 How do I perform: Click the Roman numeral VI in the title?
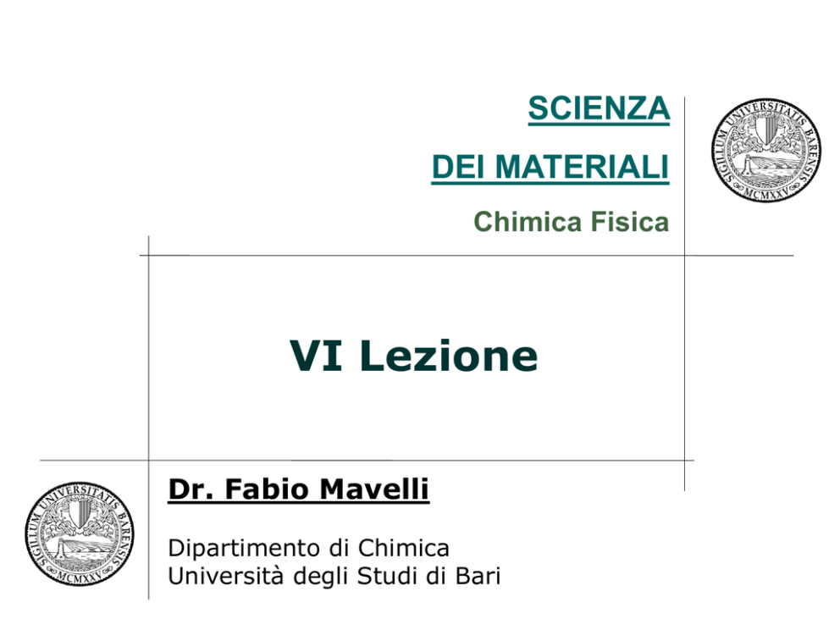pyautogui.click(x=316, y=356)
